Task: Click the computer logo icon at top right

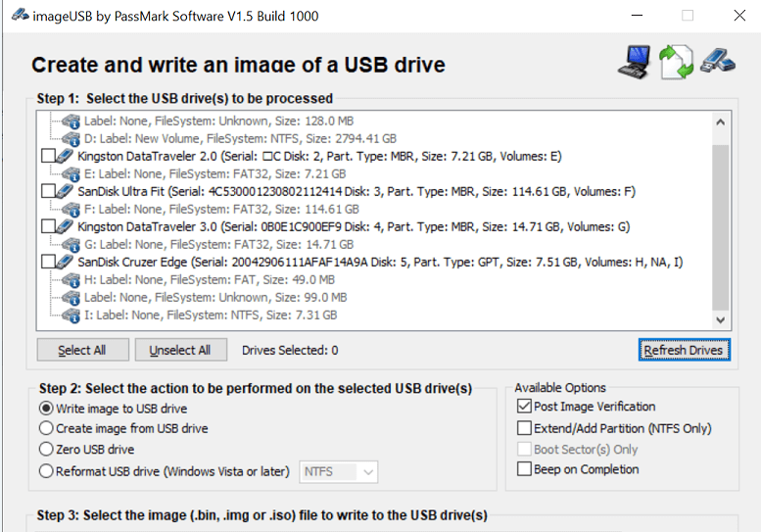Action: click(636, 61)
